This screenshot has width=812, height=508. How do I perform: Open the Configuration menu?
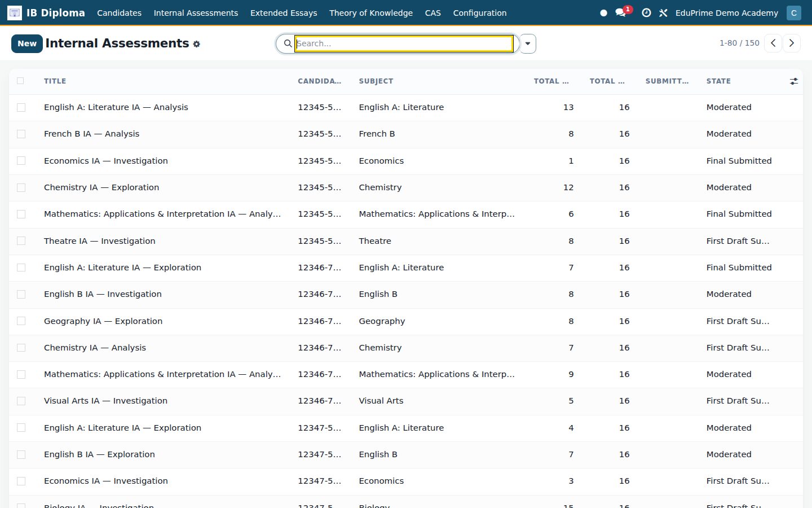tap(480, 12)
